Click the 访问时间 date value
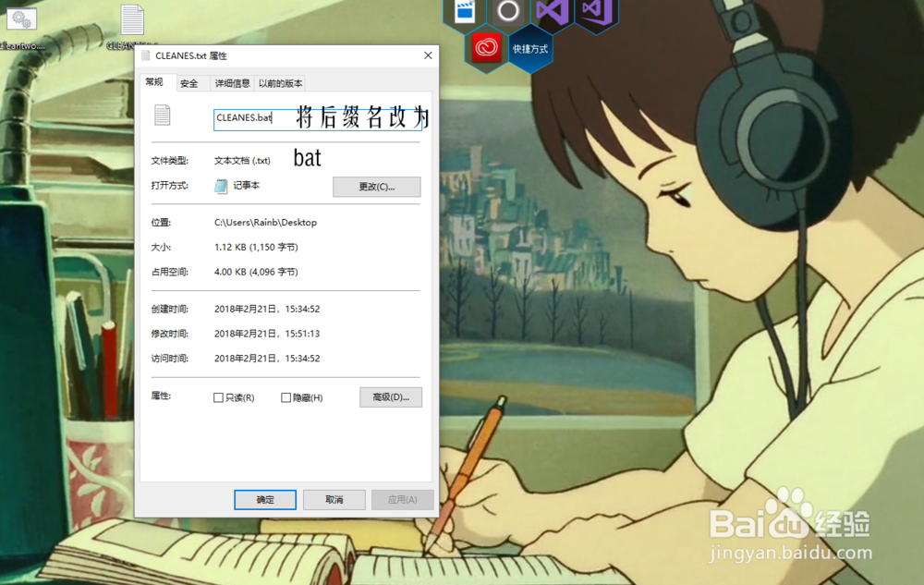This screenshot has height=585, width=924. point(267,359)
